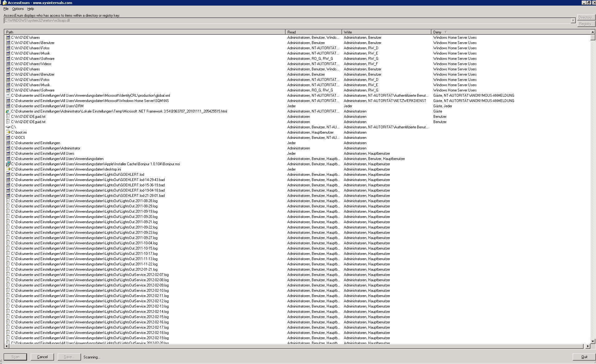Viewport: 596px width, 364px height.
Task: Select path C:\fs\Q\DE\DEguid.txt
Action: (x=28, y=122)
